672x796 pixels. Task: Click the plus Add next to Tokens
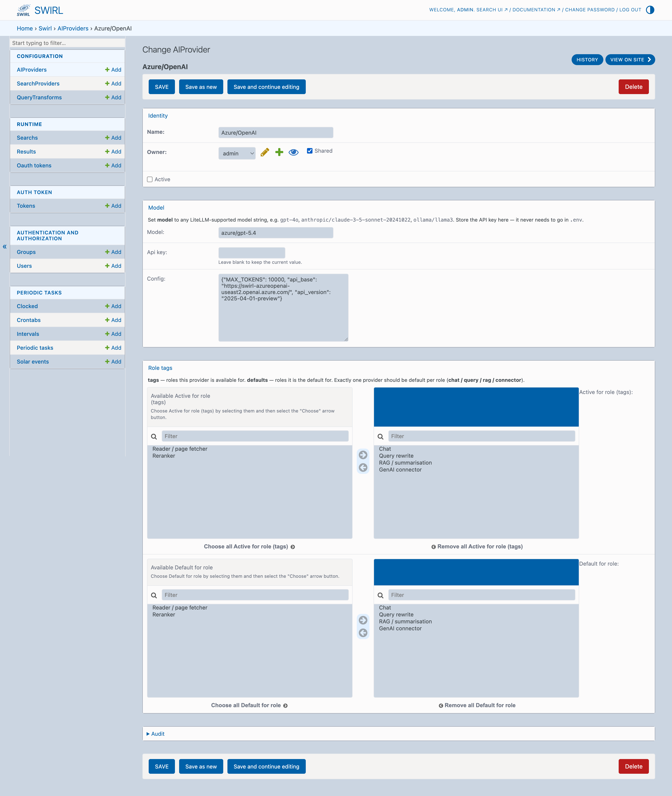click(x=113, y=206)
